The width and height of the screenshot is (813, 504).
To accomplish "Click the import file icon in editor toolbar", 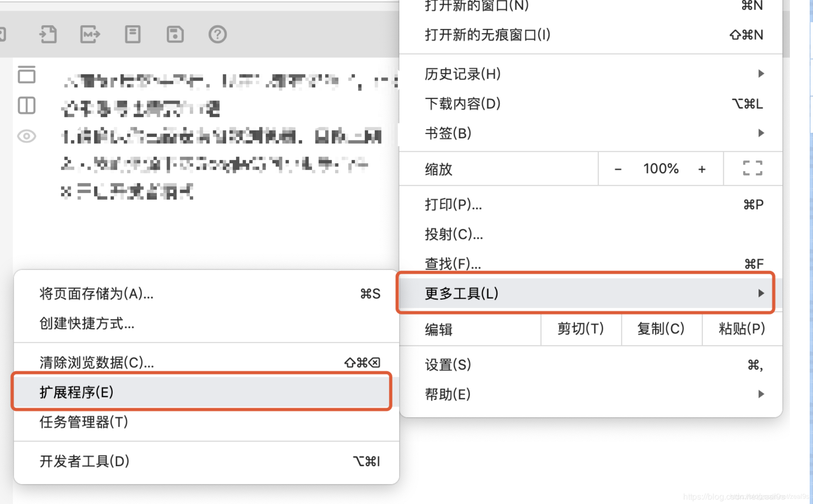I will click(x=48, y=34).
